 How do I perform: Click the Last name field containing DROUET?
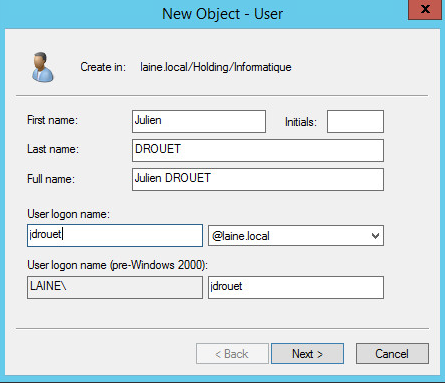pos(258,150)
